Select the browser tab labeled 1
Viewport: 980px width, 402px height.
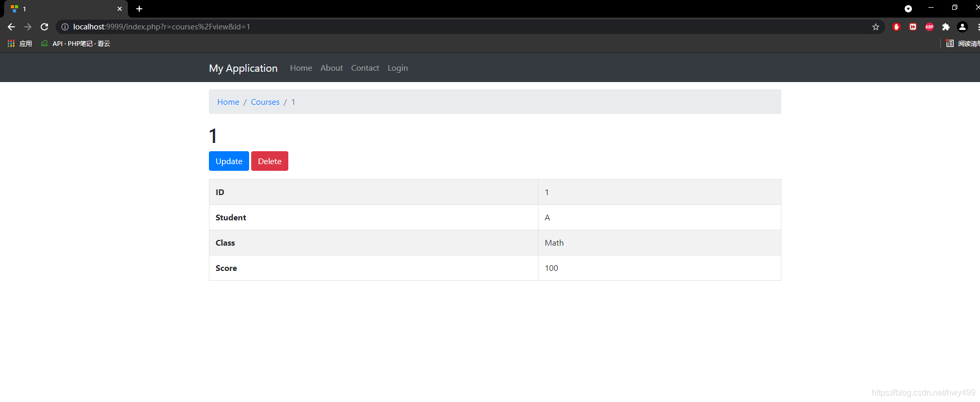(66, 9)
